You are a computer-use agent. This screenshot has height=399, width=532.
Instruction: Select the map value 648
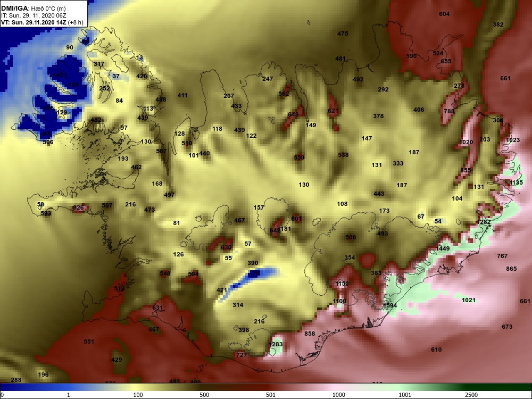click(x=293, y=114)
